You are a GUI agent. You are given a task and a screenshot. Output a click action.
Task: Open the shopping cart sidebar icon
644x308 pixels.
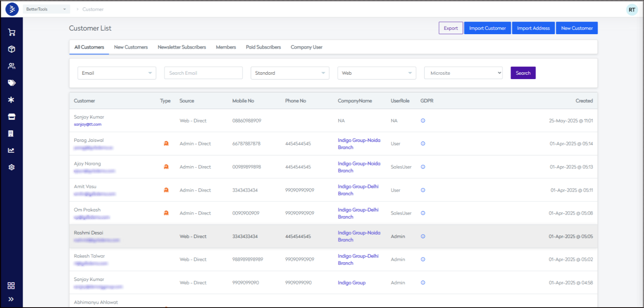[12, 33]
